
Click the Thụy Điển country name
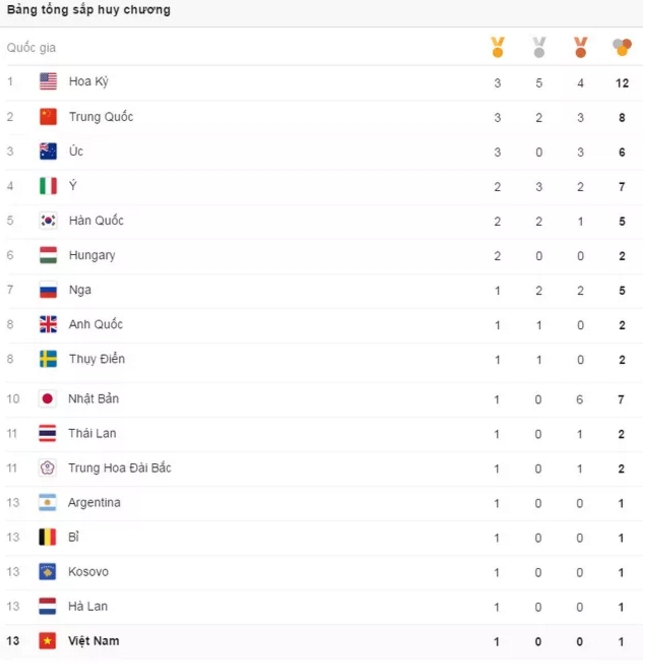point(96,359)
